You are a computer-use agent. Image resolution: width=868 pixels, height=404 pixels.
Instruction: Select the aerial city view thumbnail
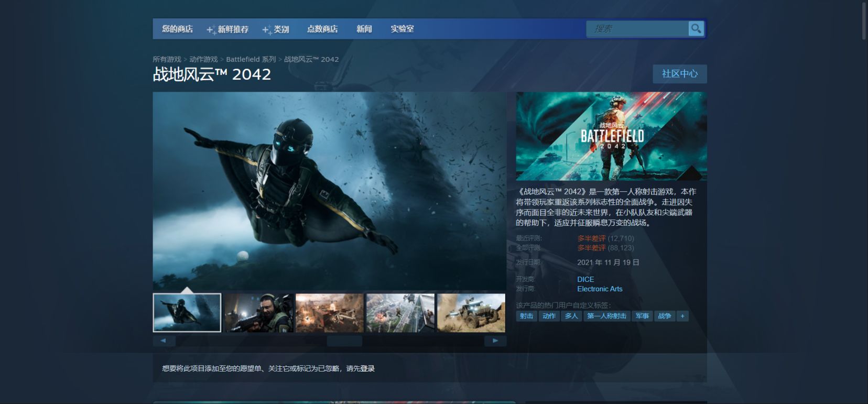400,313
